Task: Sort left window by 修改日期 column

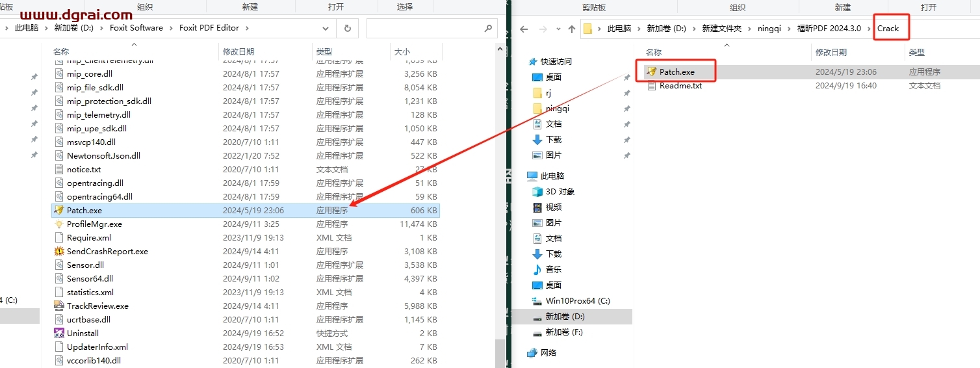Action: (239, 51)
